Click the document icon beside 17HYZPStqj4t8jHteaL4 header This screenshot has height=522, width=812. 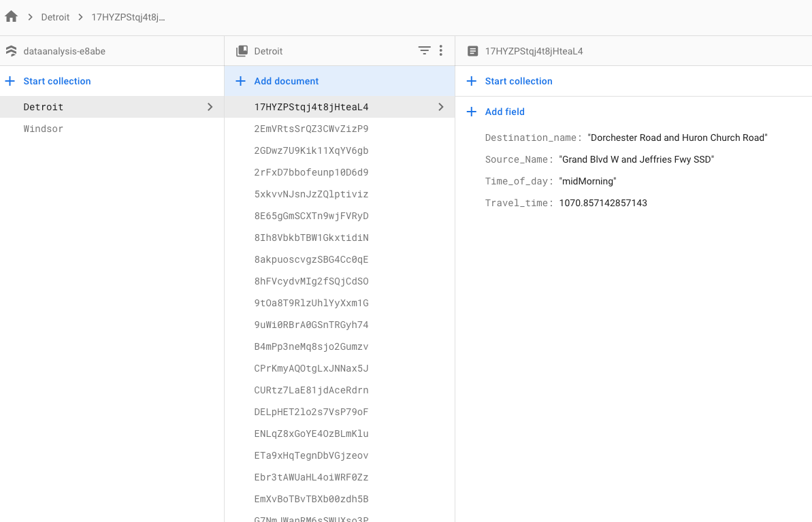point(472,51)
